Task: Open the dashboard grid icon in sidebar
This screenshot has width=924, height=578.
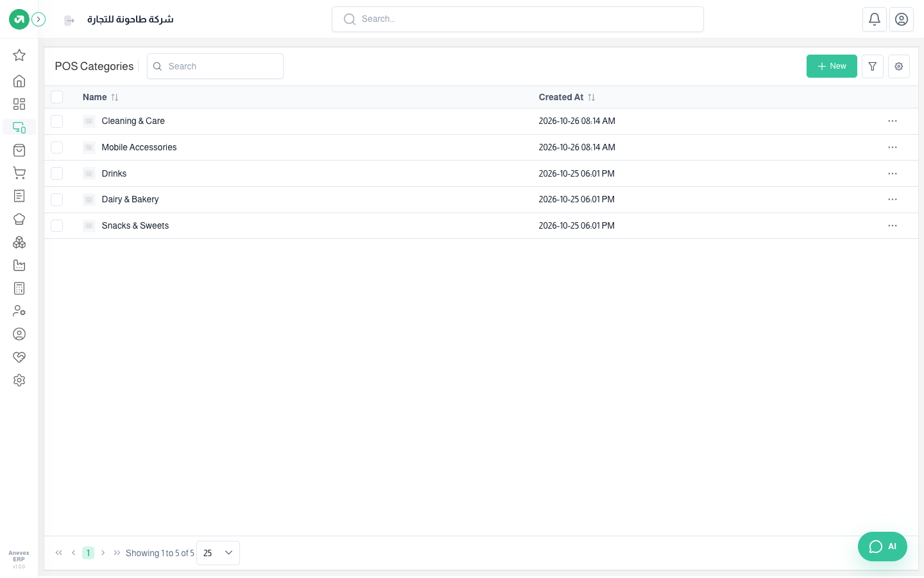Action: [19, 104]
